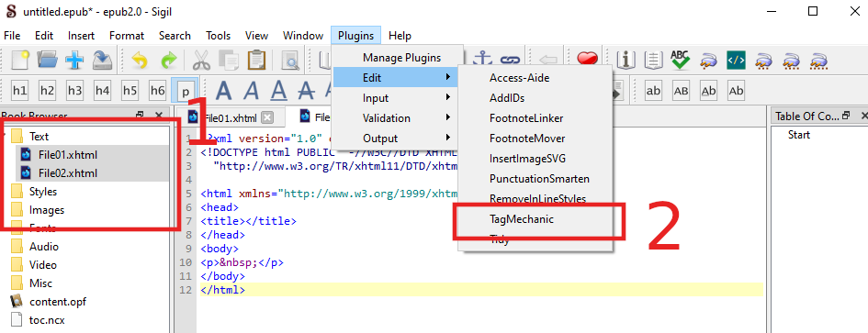The width and height of the screenshot is (868, 333).
Task: Apply heading 5 with h5 button
Action: pyautogui.click(x=130, y=90)
